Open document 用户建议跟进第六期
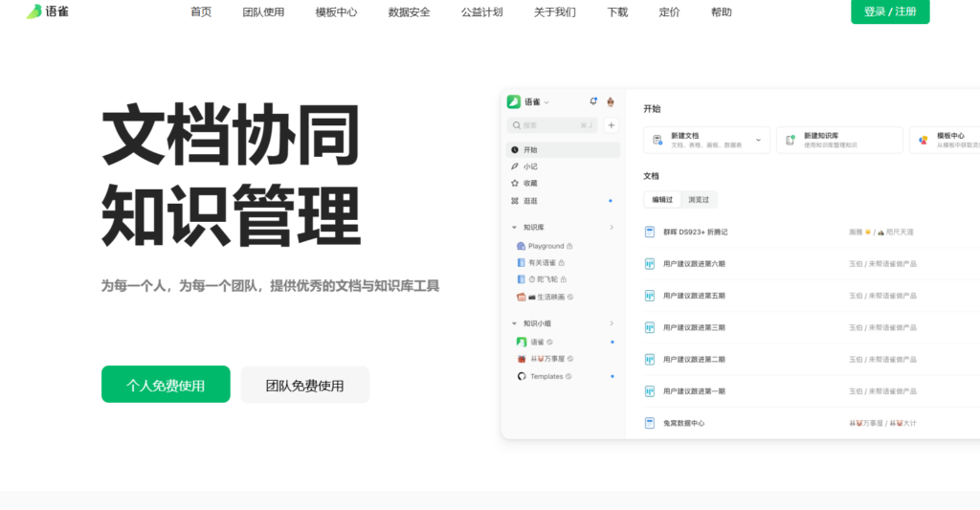 pos(694,264)
